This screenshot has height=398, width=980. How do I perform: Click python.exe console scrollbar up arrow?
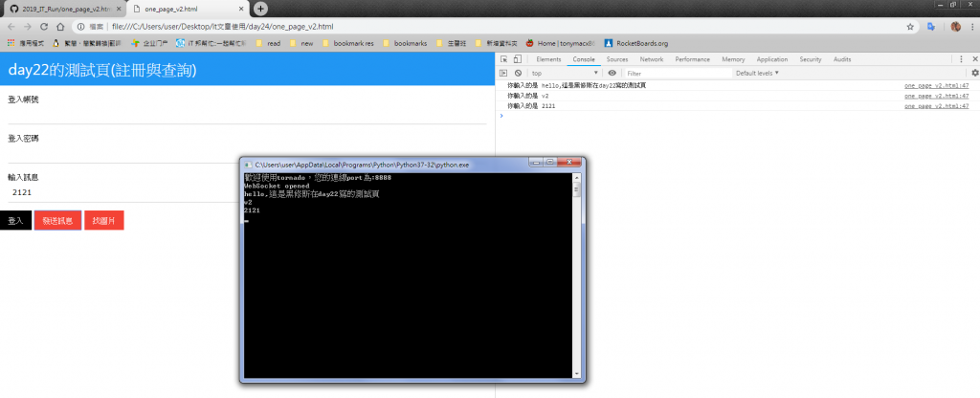pyautogui.click(x=576, y=177)
